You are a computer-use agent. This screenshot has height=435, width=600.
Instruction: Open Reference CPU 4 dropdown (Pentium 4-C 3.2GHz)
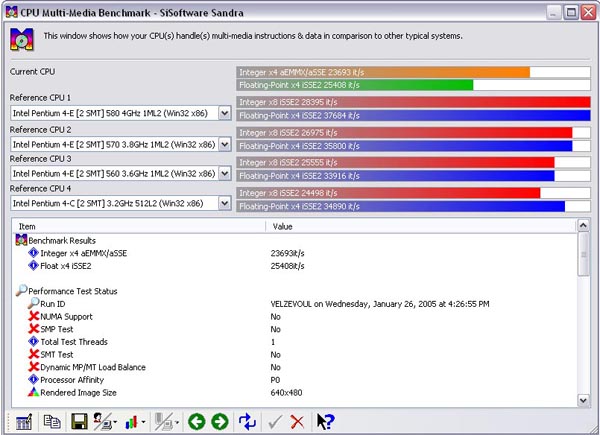[x=225, y=203]
